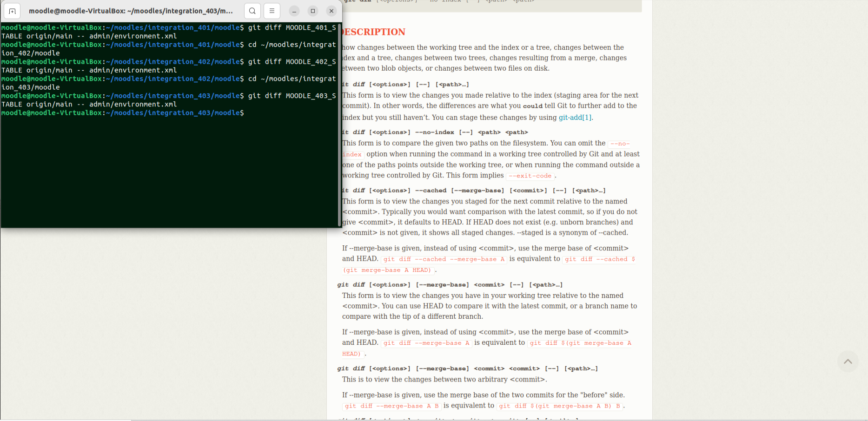
Task: Close the terminal window
Action: click(x=331, y=11)
